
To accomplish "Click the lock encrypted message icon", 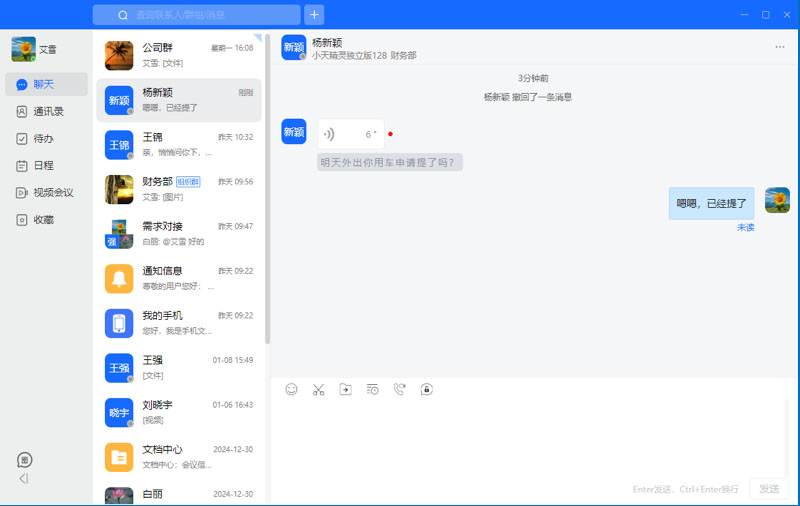I will pos(426,389).
